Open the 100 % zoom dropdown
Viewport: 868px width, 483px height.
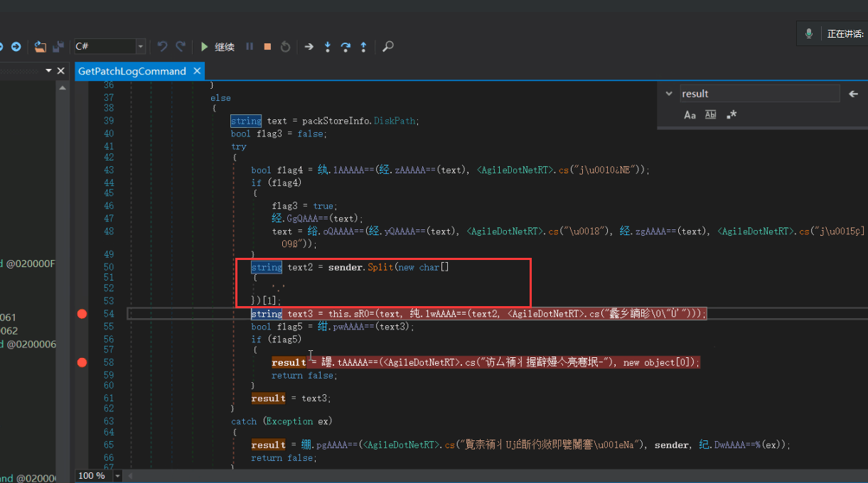117,476
